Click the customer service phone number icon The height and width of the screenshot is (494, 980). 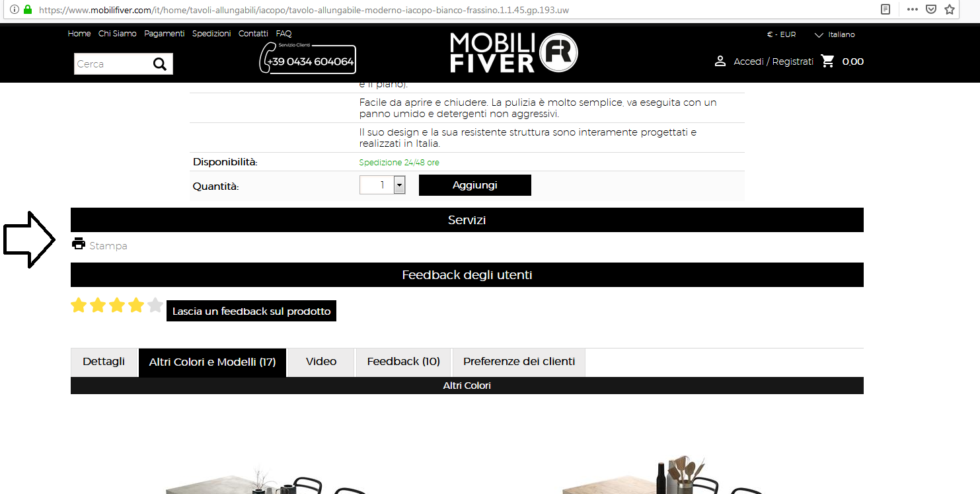[x=307, y=58]
